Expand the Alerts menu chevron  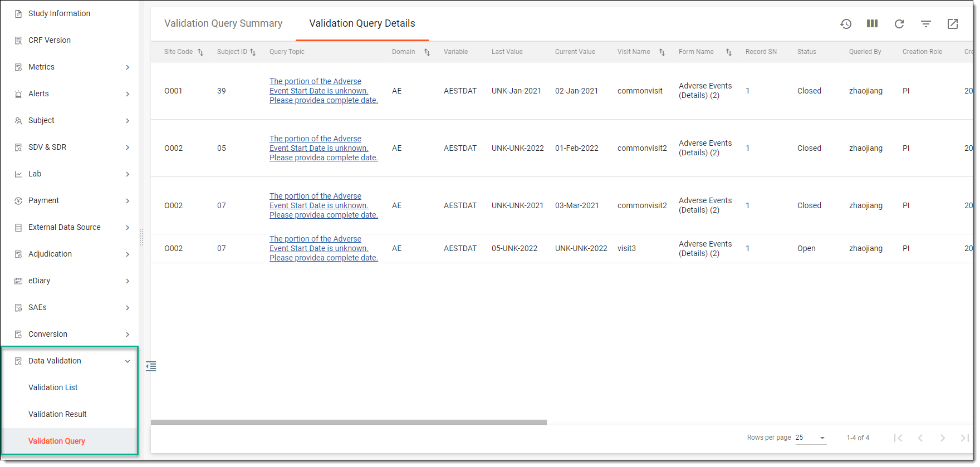pos(128,94)
